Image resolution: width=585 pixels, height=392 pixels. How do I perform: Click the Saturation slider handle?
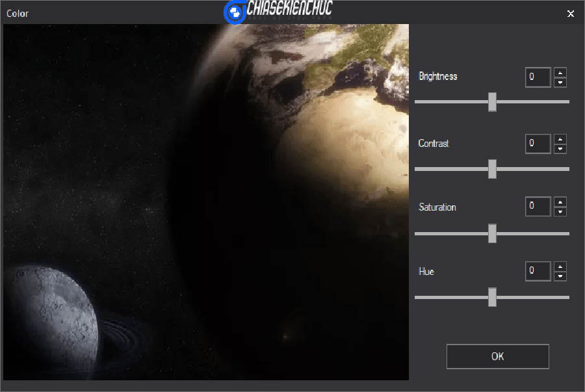tap(492, 233)
